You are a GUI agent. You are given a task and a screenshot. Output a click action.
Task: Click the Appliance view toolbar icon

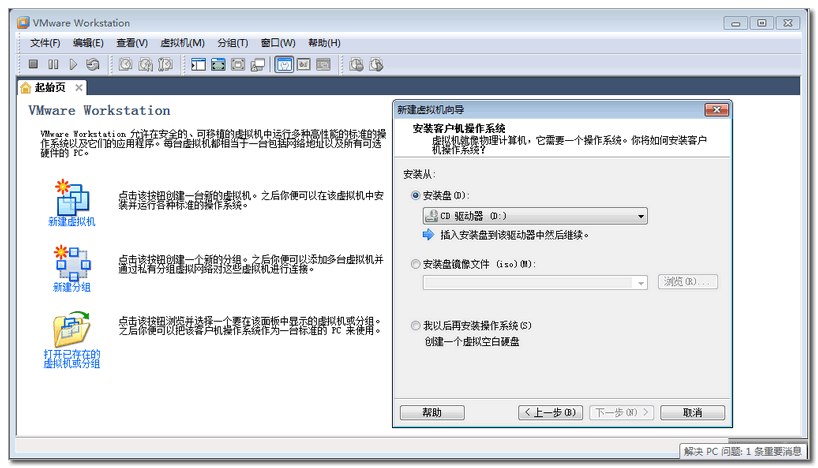coord(304,65)
